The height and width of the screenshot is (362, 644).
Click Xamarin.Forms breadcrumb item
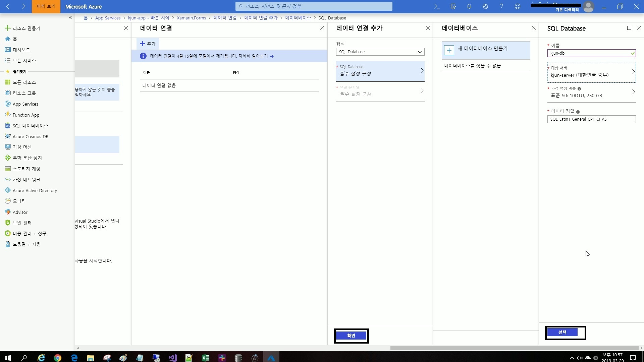click(191, 18)
